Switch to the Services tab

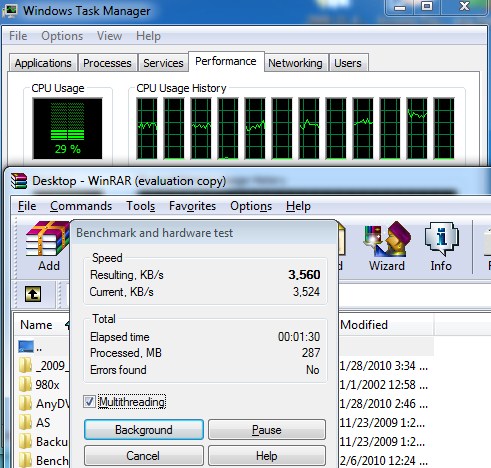pos(163,63)
